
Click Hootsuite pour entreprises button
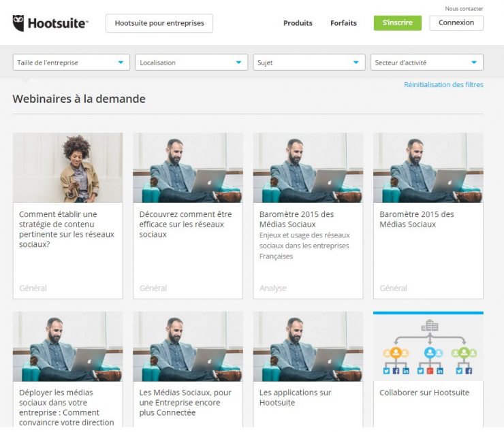[159, 23]
